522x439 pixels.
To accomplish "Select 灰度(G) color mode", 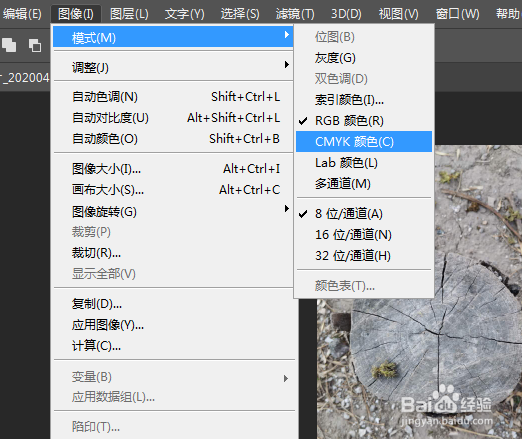I will point(364,58).
